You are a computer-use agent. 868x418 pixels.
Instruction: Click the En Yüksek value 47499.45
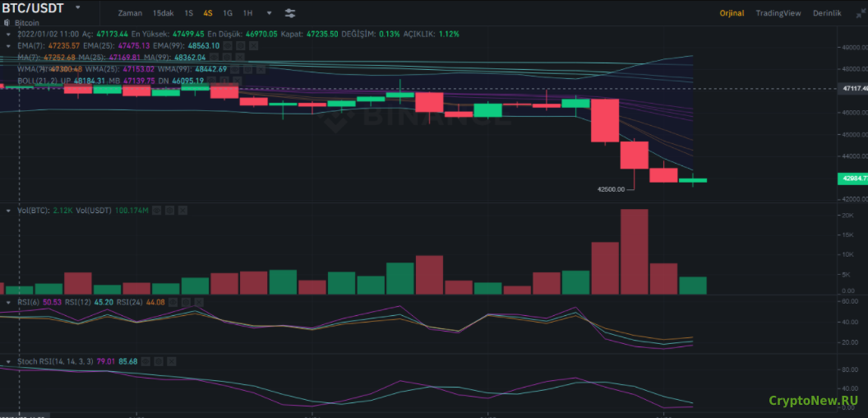coord(188,34)
